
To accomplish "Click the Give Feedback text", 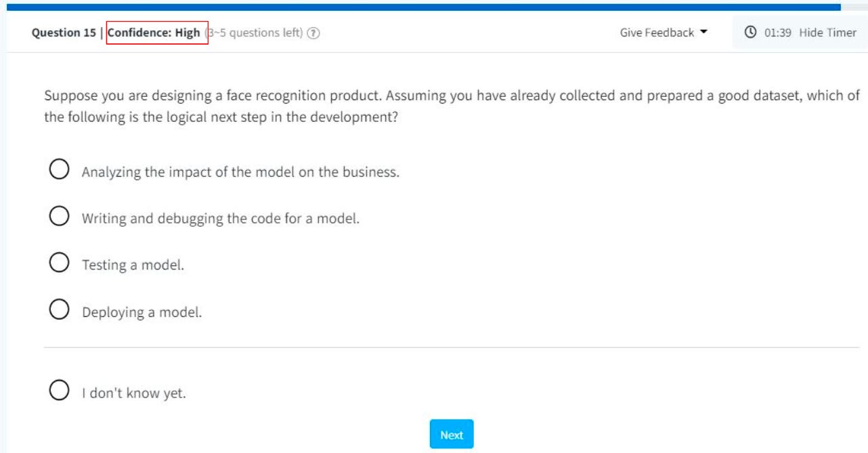I will point(657,33).
